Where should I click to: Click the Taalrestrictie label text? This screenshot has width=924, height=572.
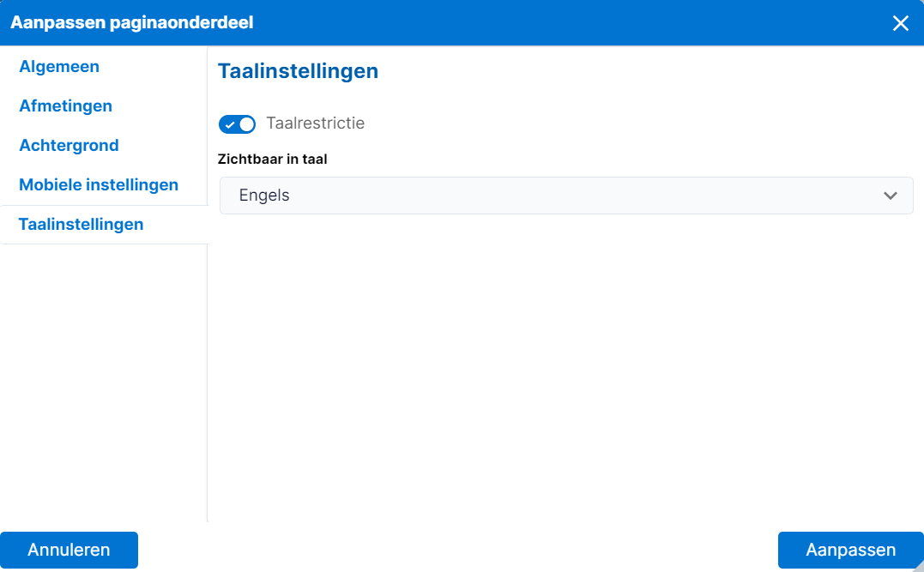click(315, 123)
